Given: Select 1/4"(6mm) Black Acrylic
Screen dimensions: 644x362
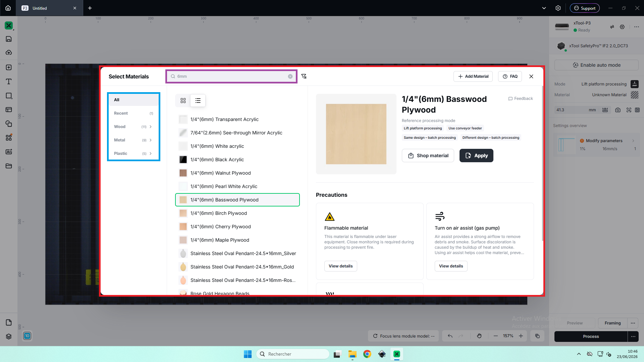Looking at the screenshot, I should tap(237, 160).
